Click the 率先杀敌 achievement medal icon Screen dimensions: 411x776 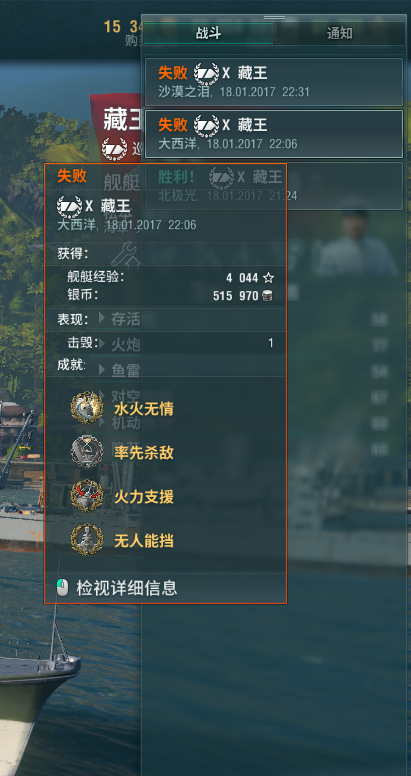87,452
